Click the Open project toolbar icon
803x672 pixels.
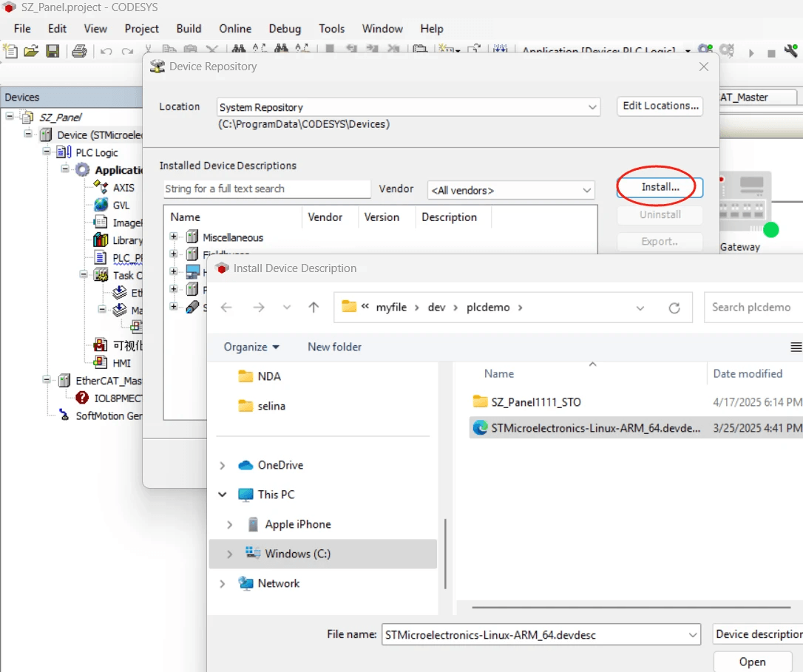point(31,51)
